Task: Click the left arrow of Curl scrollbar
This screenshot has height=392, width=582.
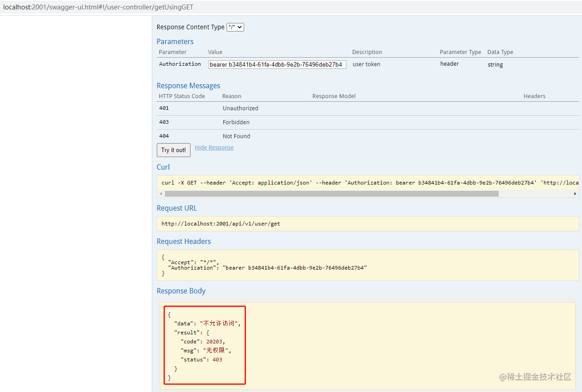Action: 161,194
